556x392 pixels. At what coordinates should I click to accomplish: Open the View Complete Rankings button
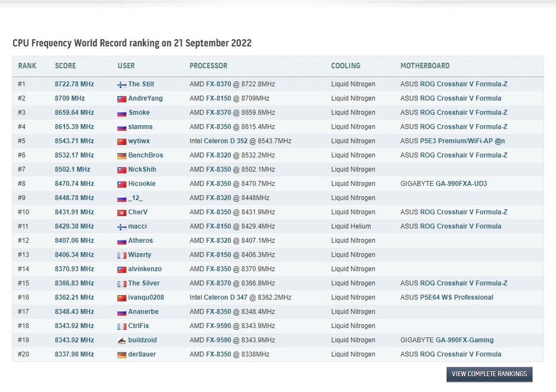pos(489,374)
